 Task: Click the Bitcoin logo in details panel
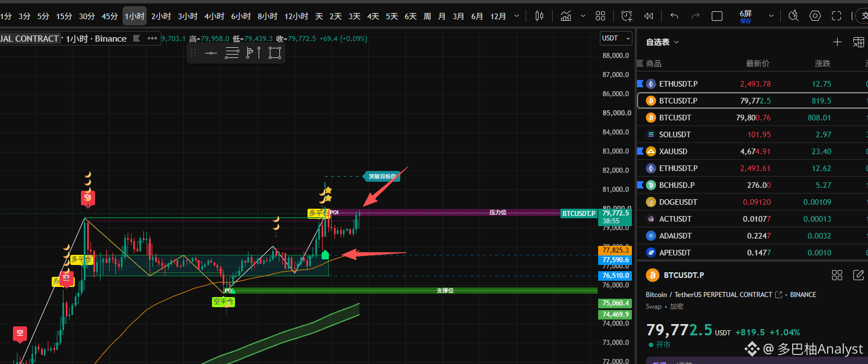click(x=652, y=275)
